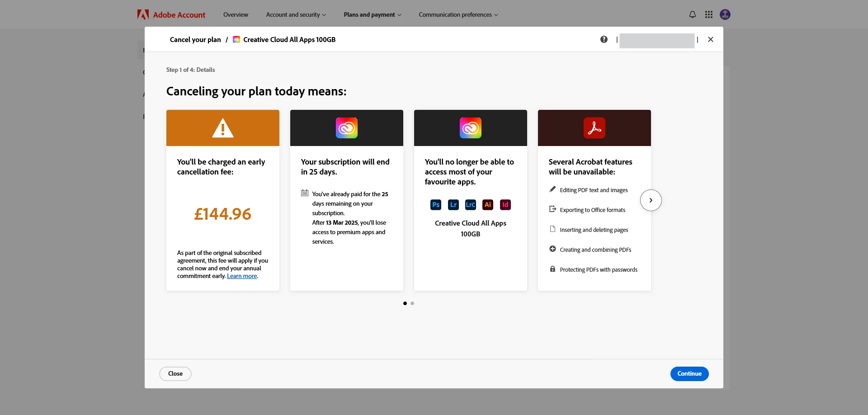Close the cancel plan dialog

click(x=710, y=39)
